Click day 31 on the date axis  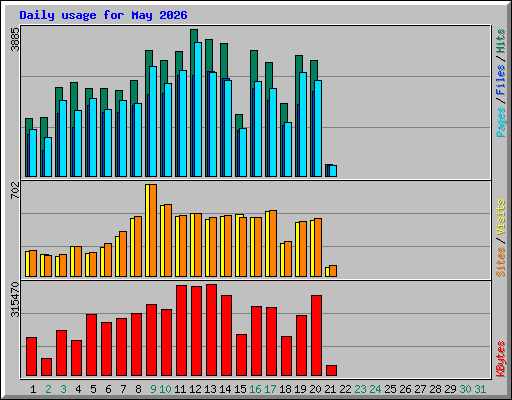480,389
